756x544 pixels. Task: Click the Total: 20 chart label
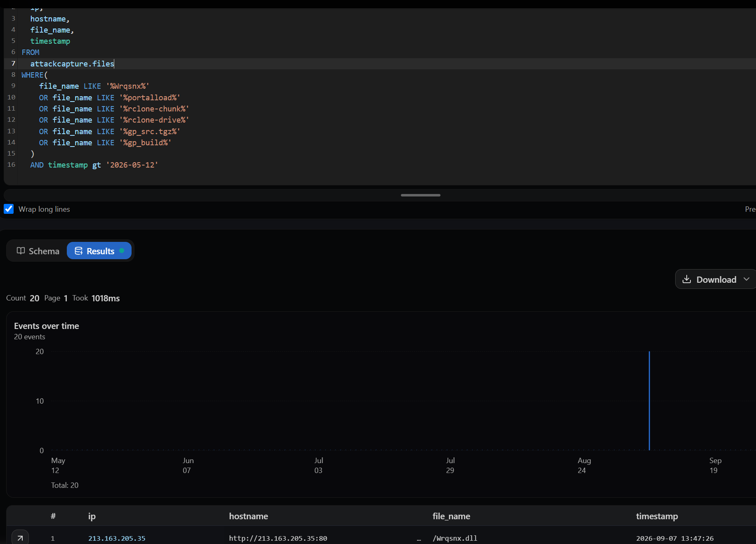65,485
